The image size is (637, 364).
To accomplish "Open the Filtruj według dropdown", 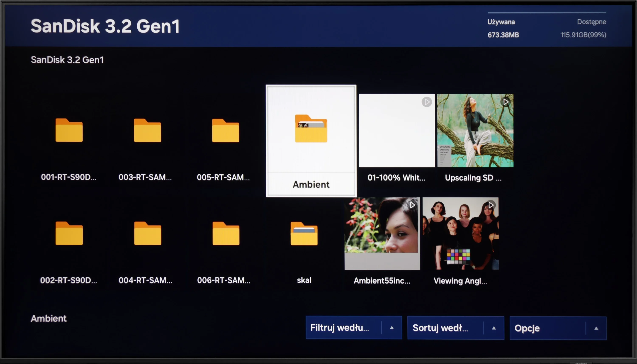I will (354, 327).
